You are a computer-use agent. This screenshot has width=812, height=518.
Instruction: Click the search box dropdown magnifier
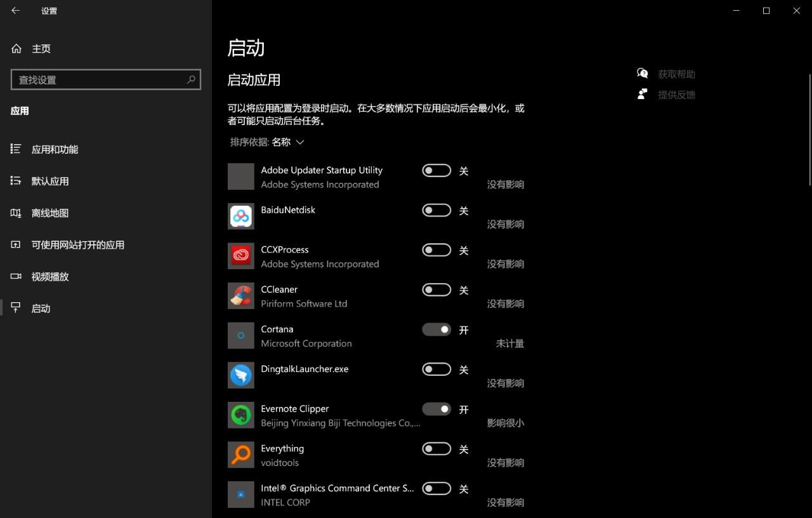190,80
